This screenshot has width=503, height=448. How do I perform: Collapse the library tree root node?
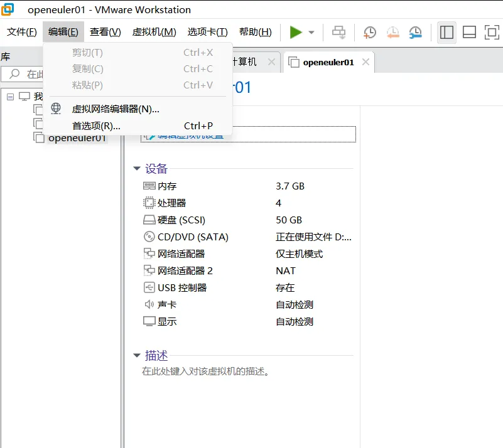10,97
